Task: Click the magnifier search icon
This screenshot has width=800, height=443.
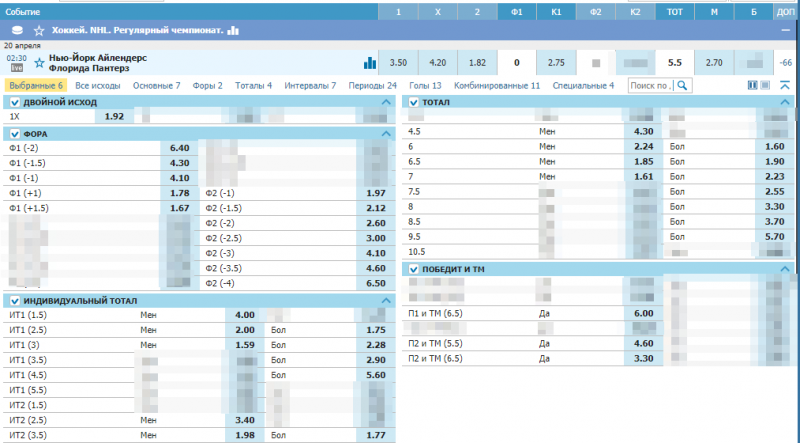Action: 683,86
